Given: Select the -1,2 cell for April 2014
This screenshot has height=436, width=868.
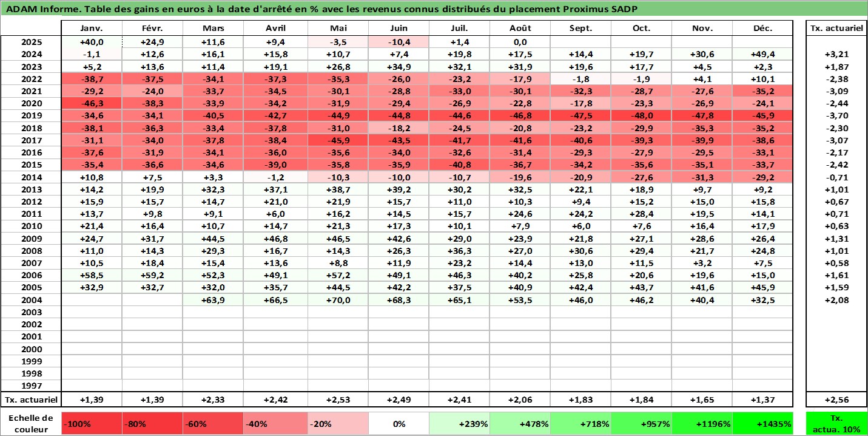Looking at the screenshot, I should point(276,177).
